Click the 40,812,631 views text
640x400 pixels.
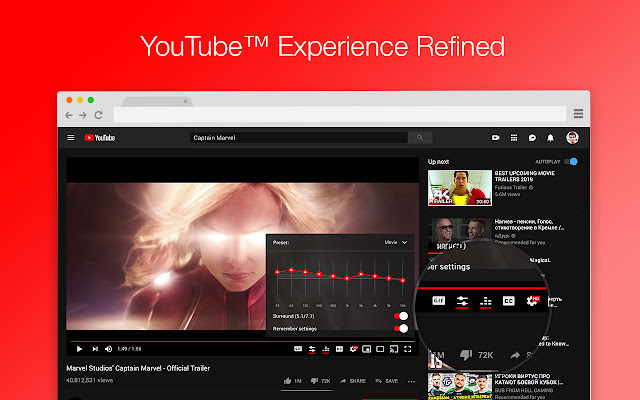89,380
